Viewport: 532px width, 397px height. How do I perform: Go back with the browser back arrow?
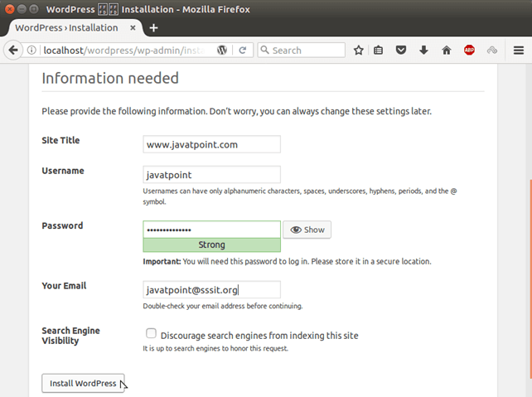tap(13, 51)
